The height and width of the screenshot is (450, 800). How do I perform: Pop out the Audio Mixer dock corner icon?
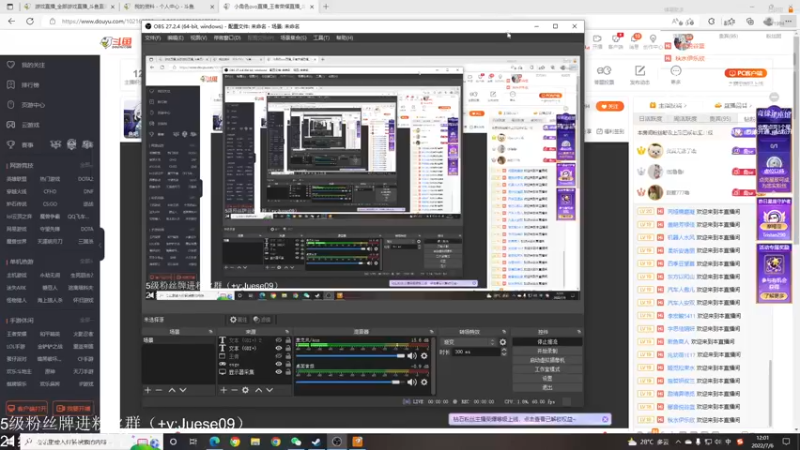click(431, 332)
